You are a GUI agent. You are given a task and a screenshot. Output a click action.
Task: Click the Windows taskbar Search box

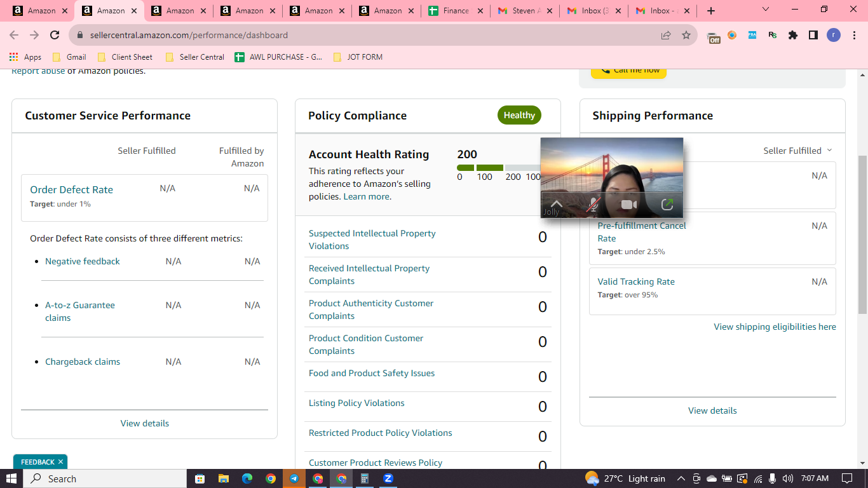[x=105, y=478]
